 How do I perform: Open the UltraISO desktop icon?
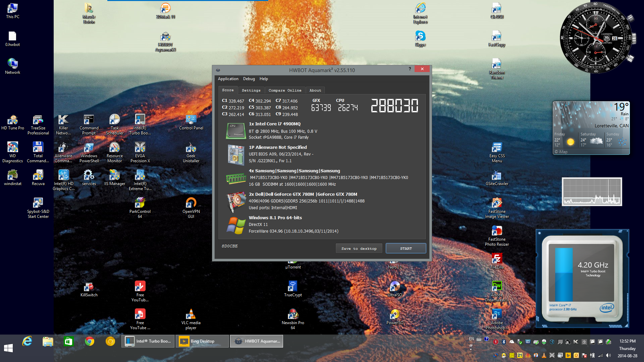click(395, 289)
